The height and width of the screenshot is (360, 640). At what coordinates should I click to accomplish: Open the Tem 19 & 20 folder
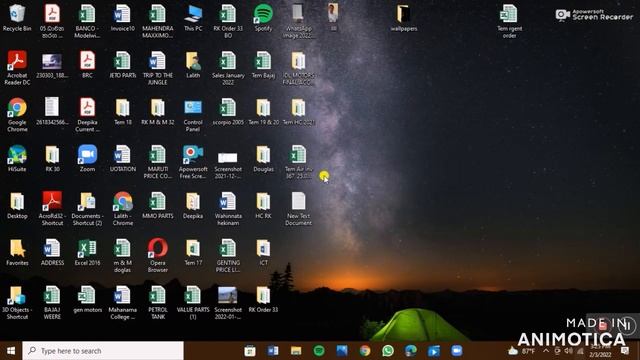[263, 111]
